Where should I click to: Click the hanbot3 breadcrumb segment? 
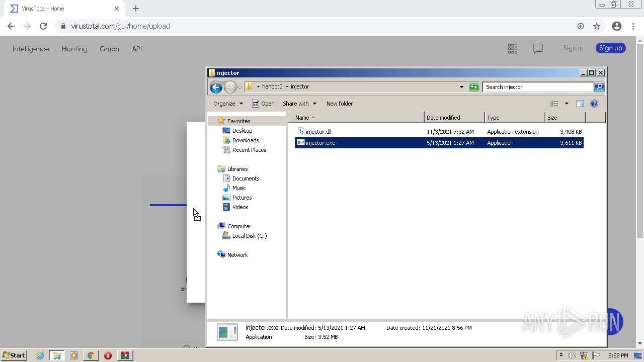pos(272,86)
